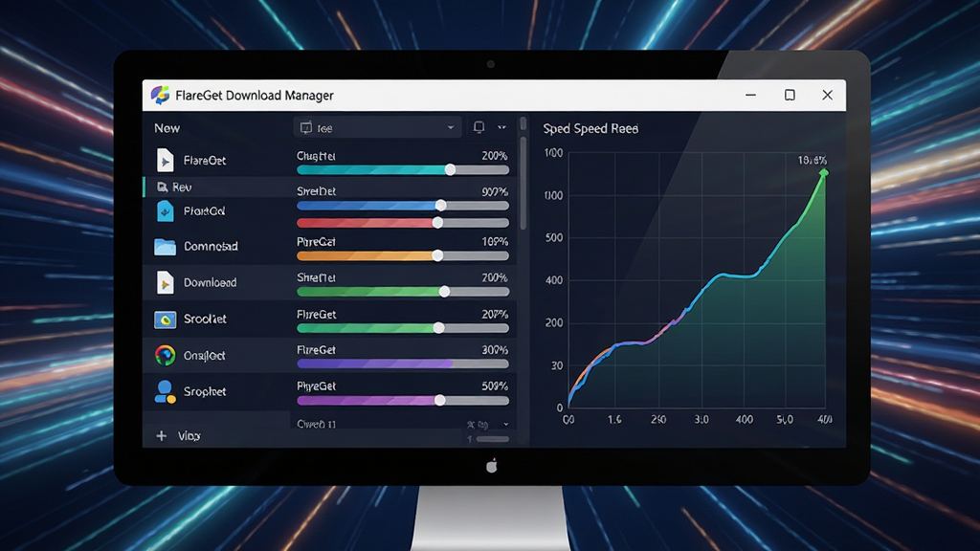980x551 pixels.
Task: Click the green Shreflet 200% slider
Action: pyautogui.click(x=403, y=292)
